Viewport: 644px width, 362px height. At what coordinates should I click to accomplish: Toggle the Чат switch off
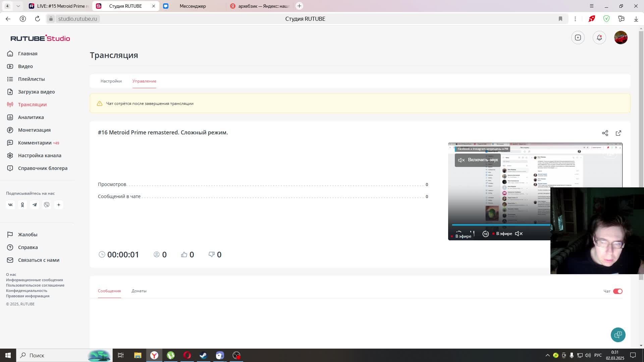(618, 291)
